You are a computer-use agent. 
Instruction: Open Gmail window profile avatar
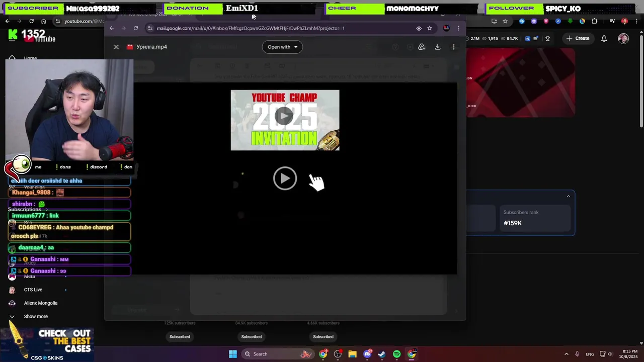[x=446, y=28]
